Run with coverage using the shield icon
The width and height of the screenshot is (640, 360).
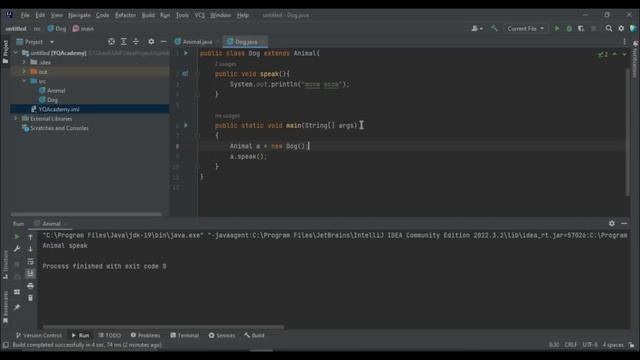(x=581, y=29)
